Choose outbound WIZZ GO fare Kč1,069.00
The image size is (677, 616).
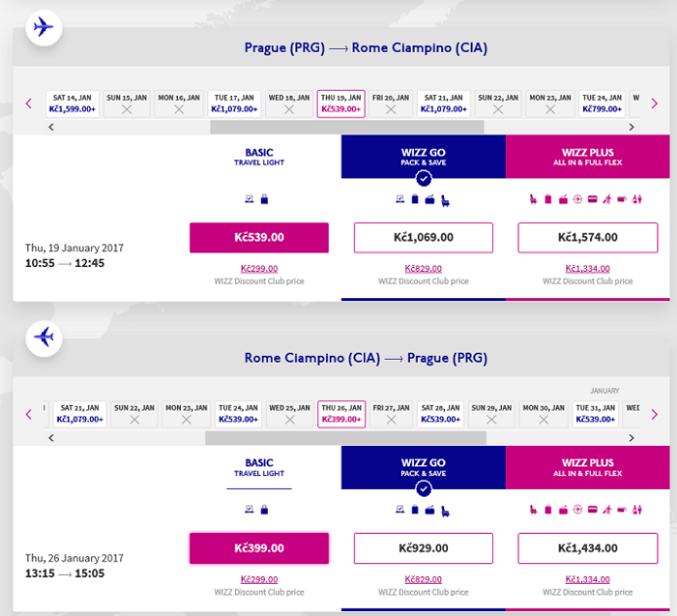point(424,238)
